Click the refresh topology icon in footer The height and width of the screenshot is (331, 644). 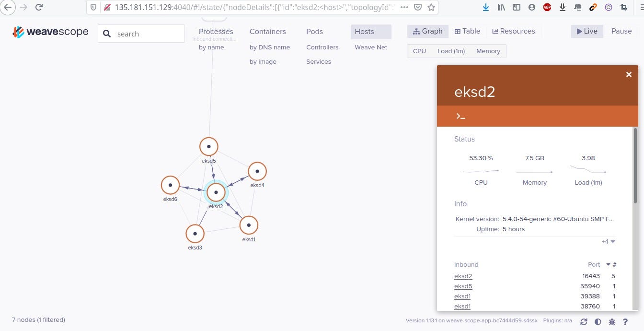583,321
